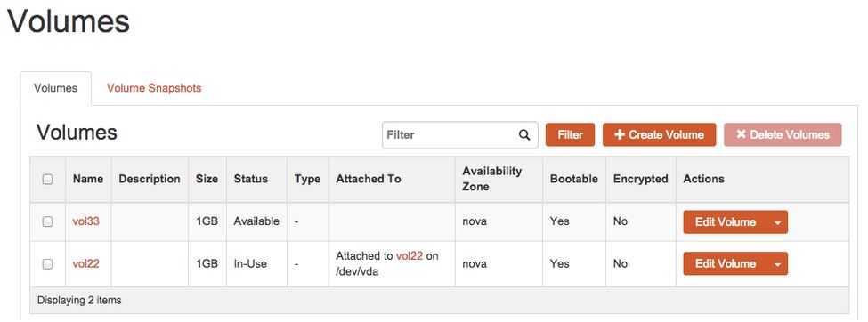868x322 pixels.
Task: Toggle the select-all checkbox in header
Action: (47, 180)
